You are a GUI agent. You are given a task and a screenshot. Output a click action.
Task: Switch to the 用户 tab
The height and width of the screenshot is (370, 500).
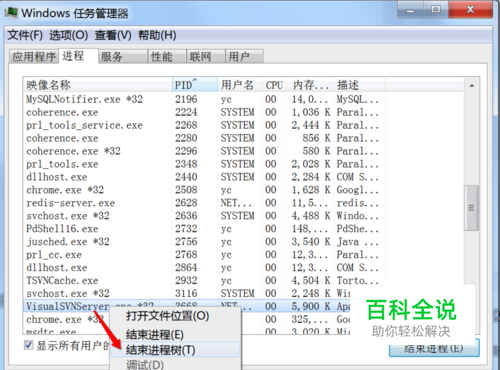point(244,56)
